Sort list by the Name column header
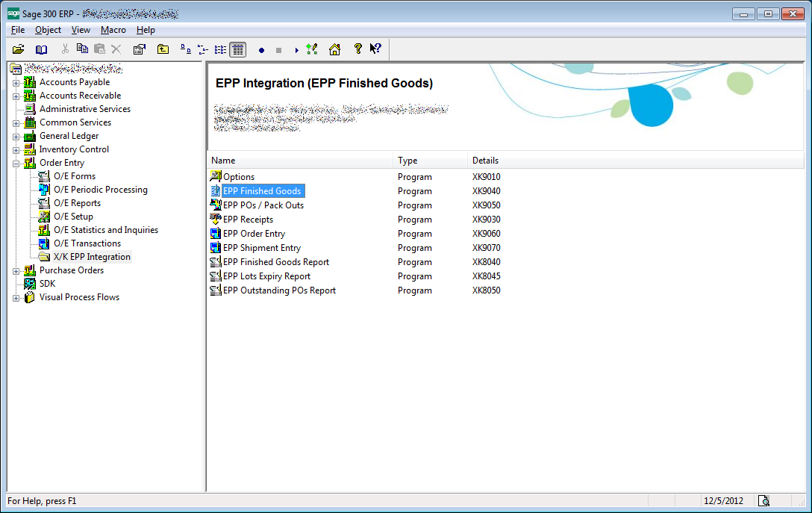The height and width of the screenshot is (513, 812). pyautogui.click(x=300, y=161)
